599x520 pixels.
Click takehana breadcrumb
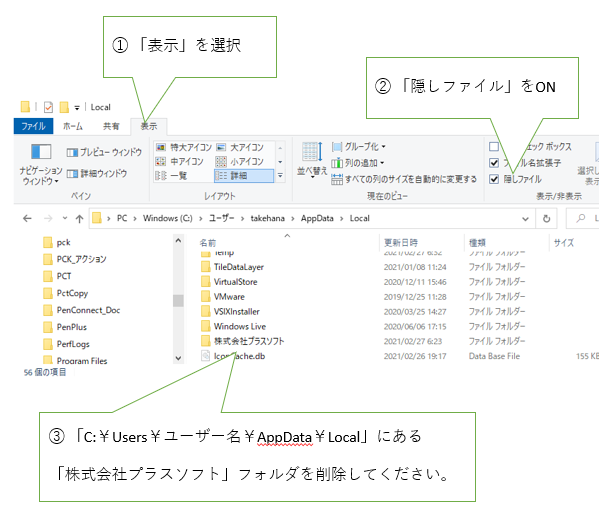[267, 219]
